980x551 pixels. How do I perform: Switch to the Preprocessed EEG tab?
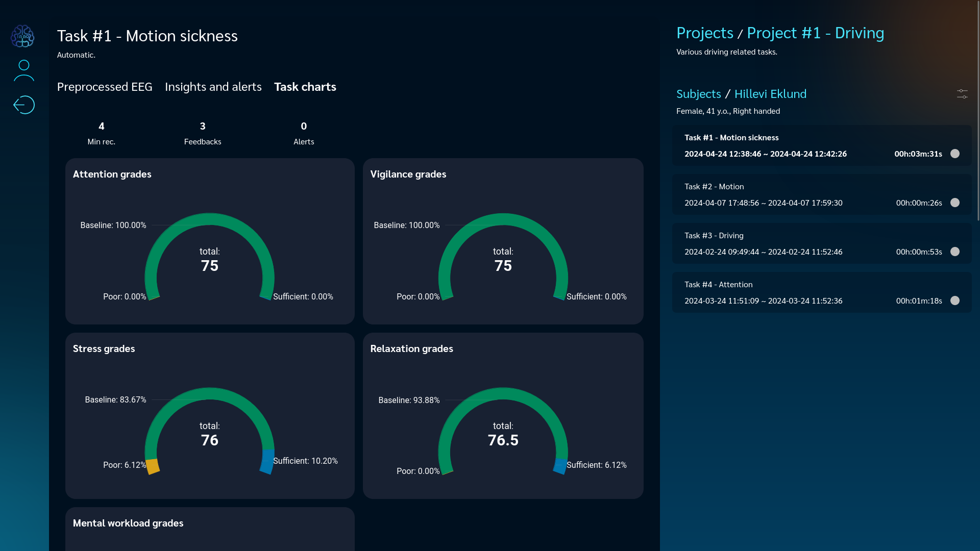105,87
